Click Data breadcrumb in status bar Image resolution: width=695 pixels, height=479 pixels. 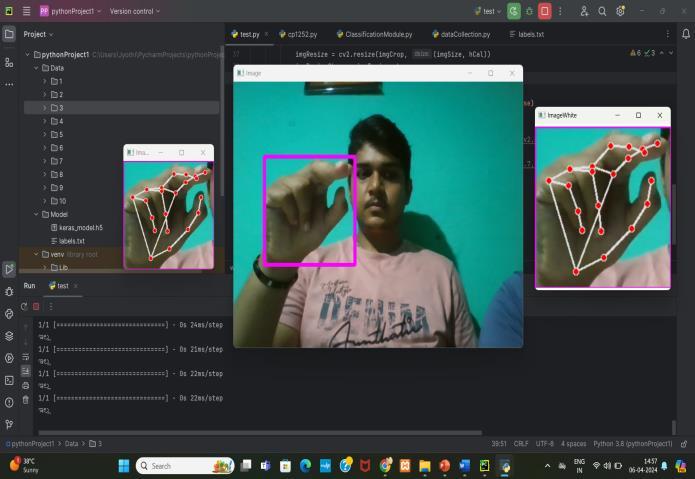[71, 444]
